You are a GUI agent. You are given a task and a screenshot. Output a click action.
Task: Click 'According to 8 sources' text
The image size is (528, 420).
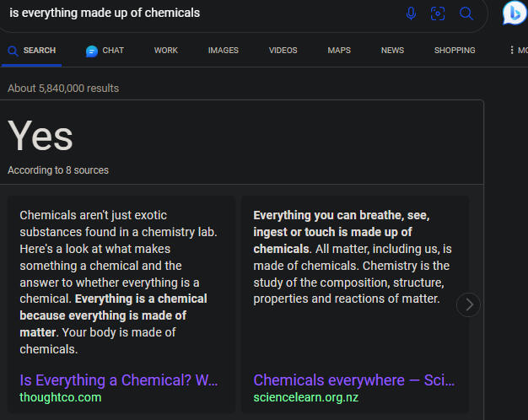[58, 170]
